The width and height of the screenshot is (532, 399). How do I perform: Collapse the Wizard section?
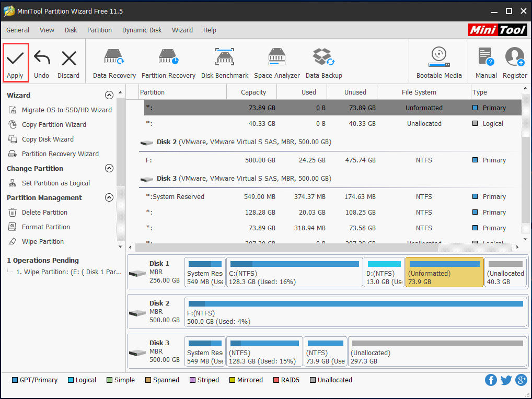[109, 95]
